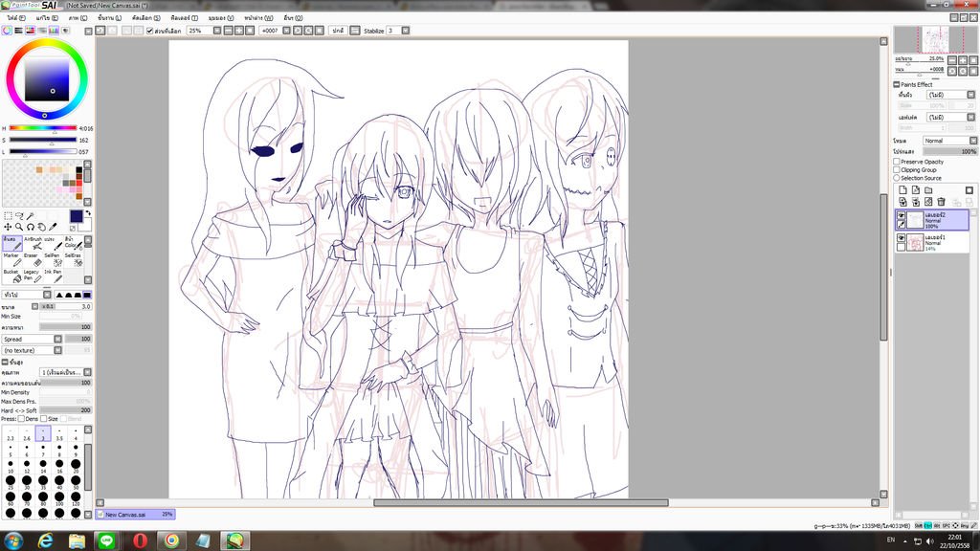This screenshot has width=980, height=551.
Task: Select the Eraser tool
Action: (33, 260)
